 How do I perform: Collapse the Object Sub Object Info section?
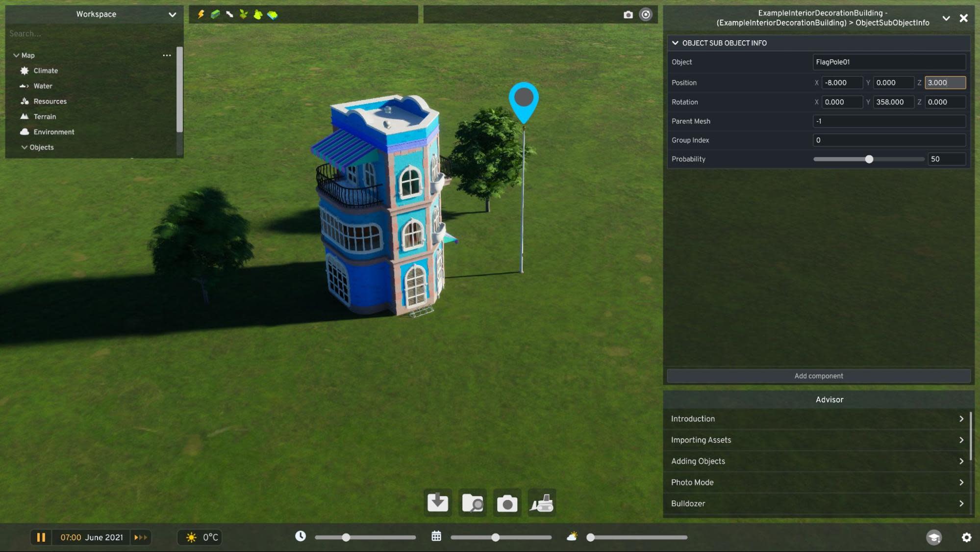676,43
